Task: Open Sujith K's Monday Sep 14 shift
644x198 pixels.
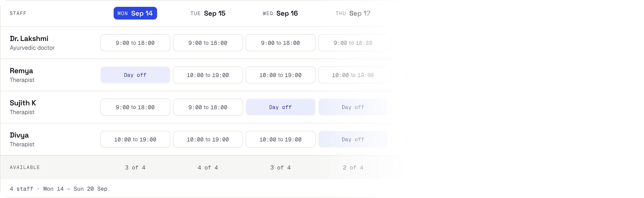Action: (x=135, y=107)
